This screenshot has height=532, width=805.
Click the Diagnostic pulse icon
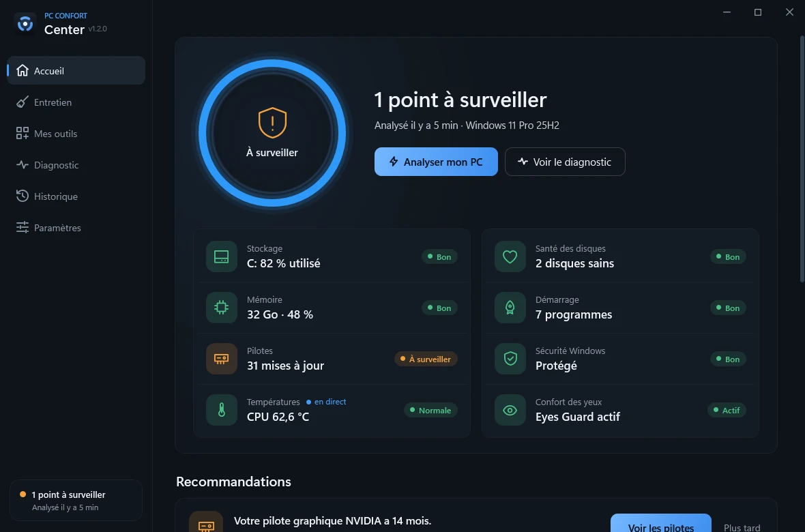[x=23, y=165]
